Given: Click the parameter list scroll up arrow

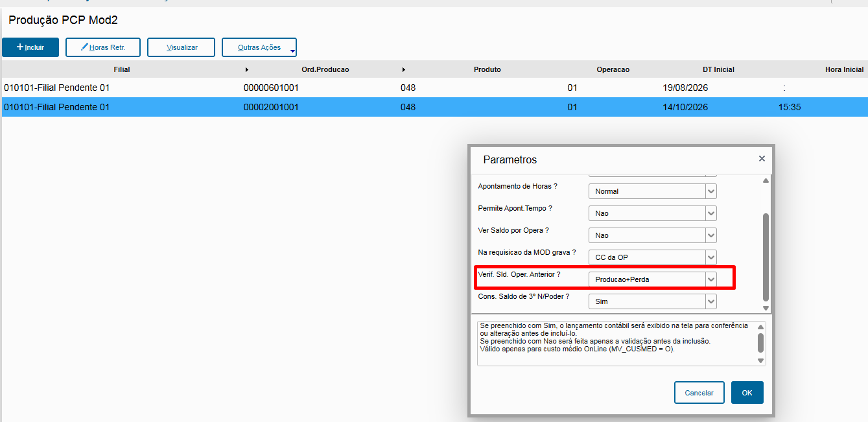Looking at the screenshot, I should tap(766, 181).
